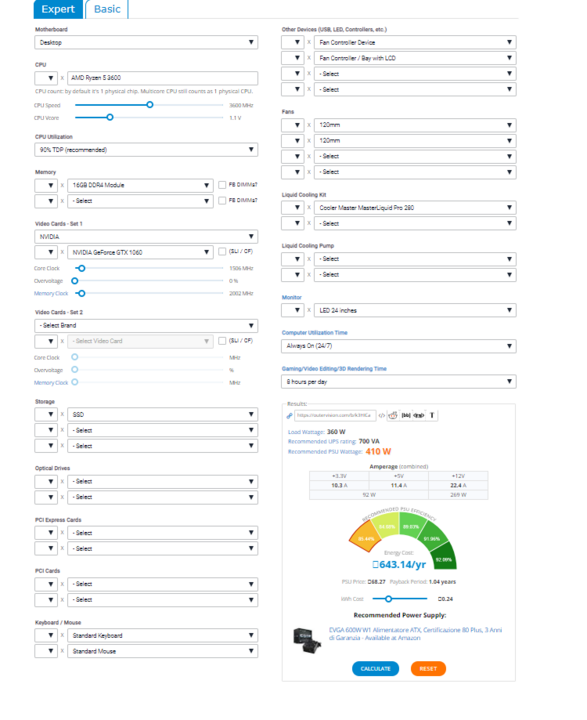Screen dimensions: 587x720
Task: Click the Set 1 Overvoltage slider handle
Action: 75,281
